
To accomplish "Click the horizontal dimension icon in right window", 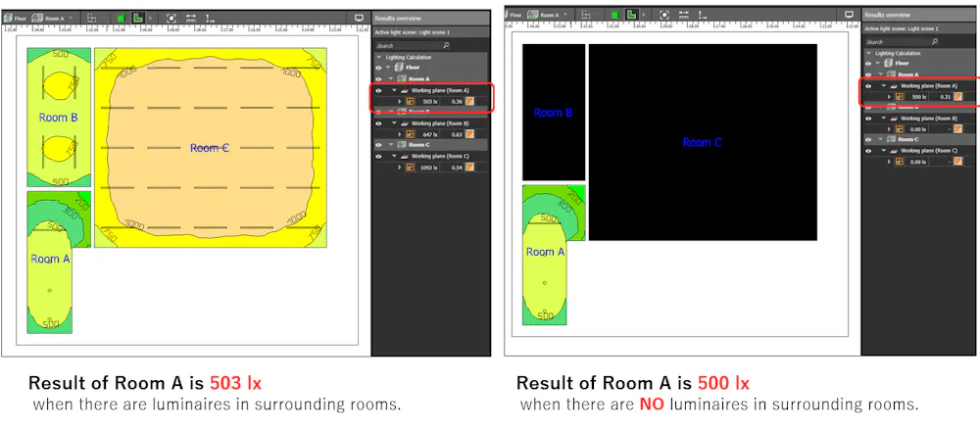I will pyautogui.click(x=684, y=15).
